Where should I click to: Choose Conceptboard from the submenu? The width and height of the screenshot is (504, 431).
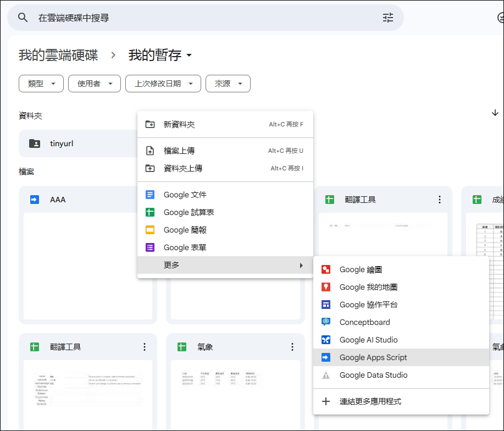401,322
